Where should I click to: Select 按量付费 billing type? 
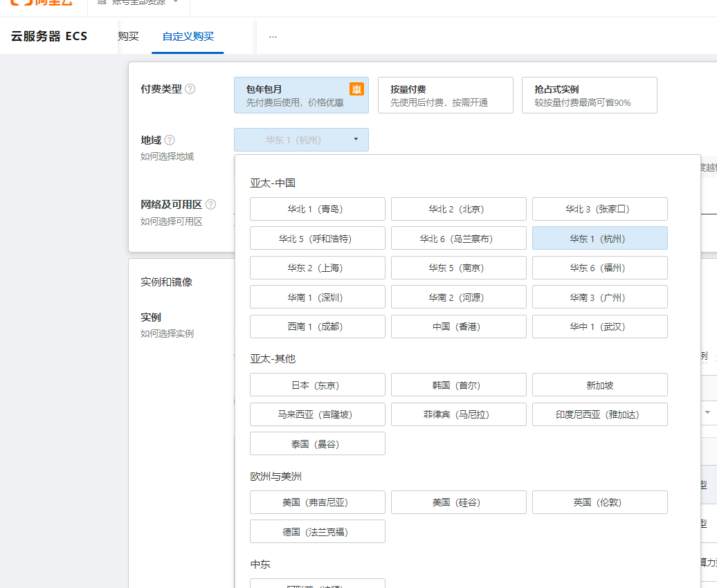tap(446, 95)
